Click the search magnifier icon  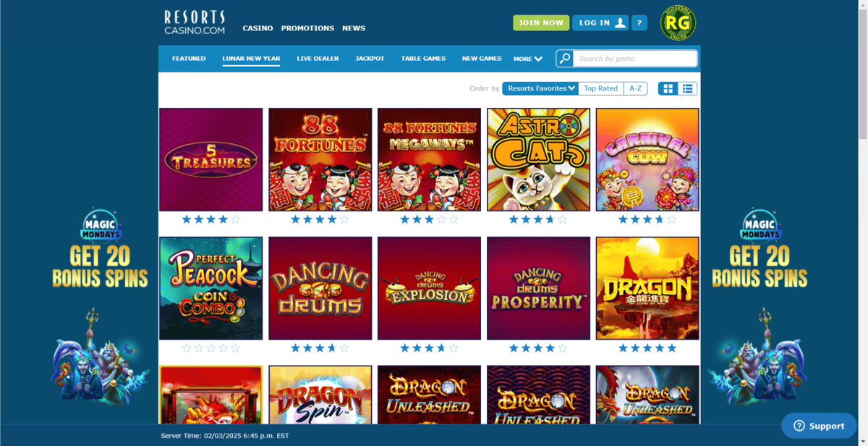click(565, 59)
